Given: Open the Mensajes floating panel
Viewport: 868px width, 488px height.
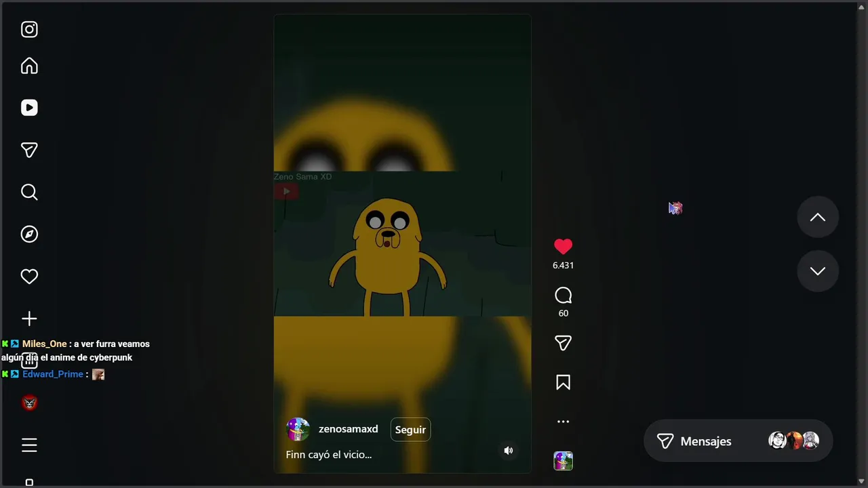Looking at the screenshot, I should pos(738,441).
